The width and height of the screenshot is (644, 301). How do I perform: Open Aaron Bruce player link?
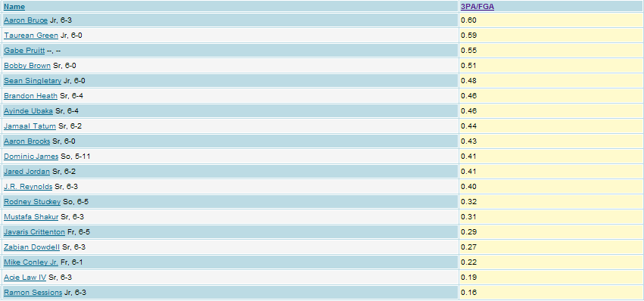click(26, 20)
